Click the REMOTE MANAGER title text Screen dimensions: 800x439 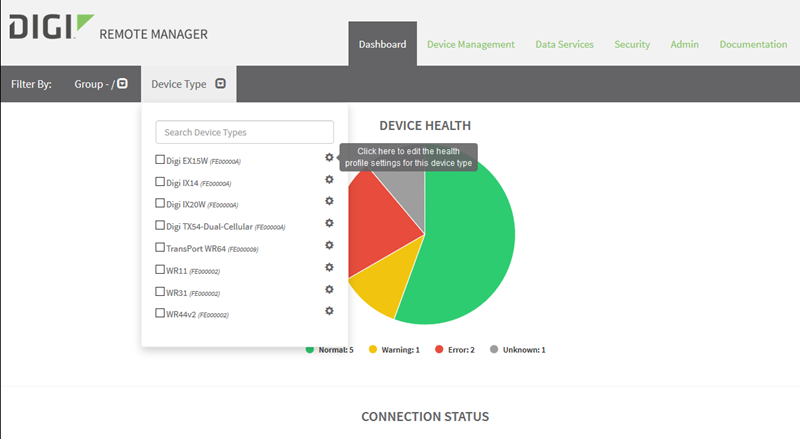pos(154,34)
